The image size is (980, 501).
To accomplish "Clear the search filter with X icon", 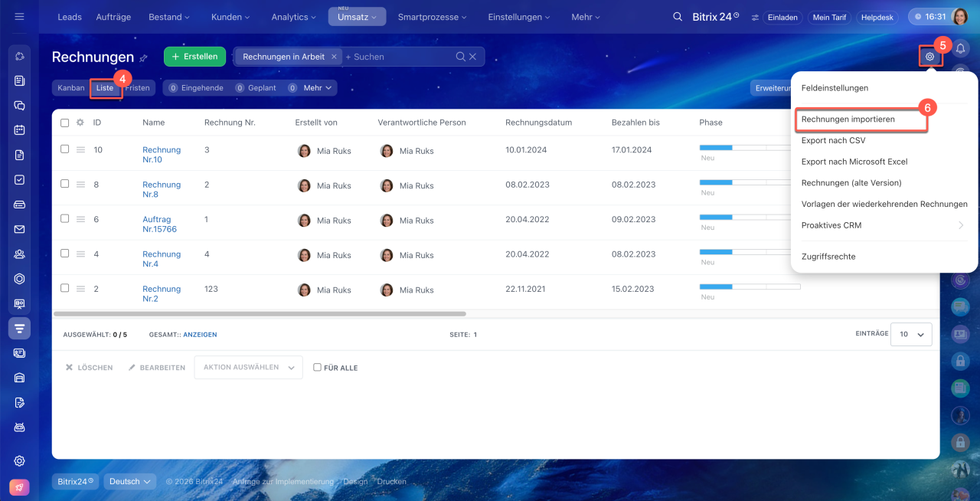I will pyautogui.click(x=472, y=57).
